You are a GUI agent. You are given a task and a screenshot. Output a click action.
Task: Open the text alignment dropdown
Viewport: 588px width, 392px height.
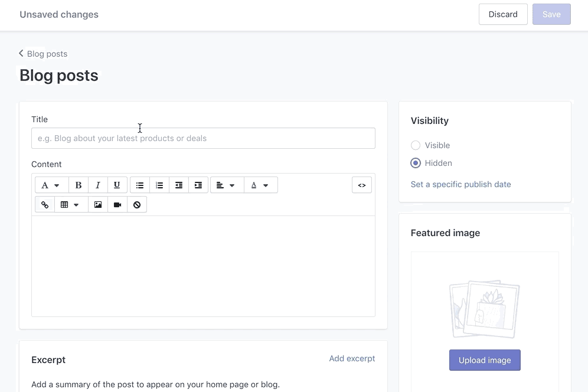pos(227,185)
